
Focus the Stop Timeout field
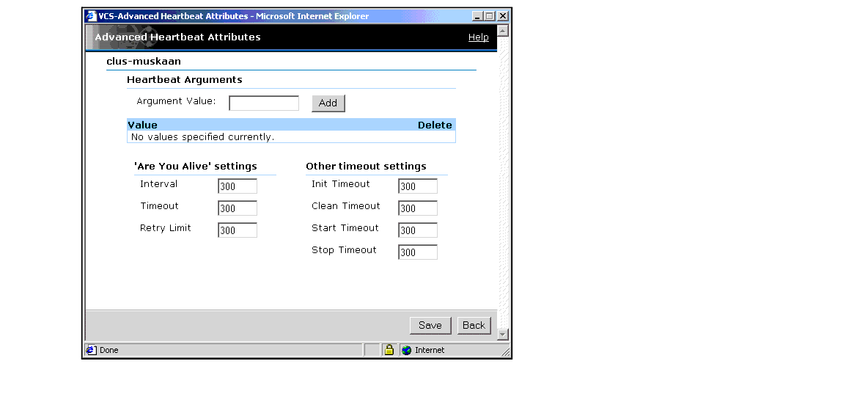[x=418, y=252]
